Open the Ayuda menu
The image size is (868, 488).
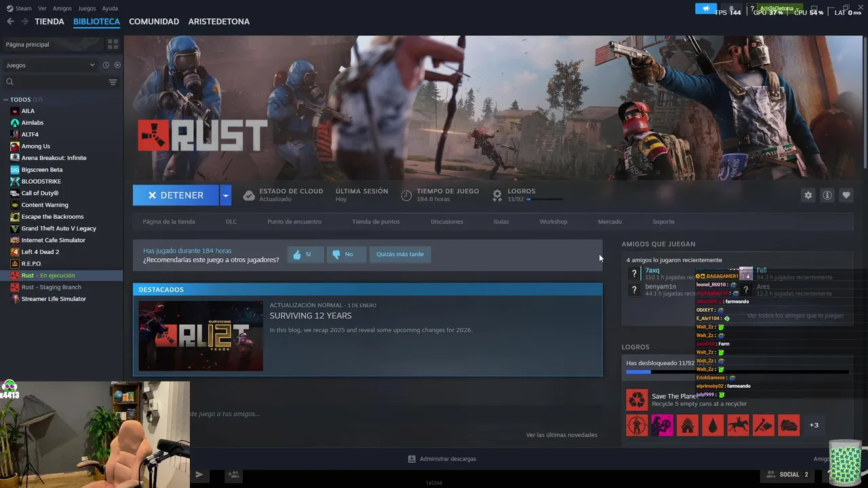(110, 9)
